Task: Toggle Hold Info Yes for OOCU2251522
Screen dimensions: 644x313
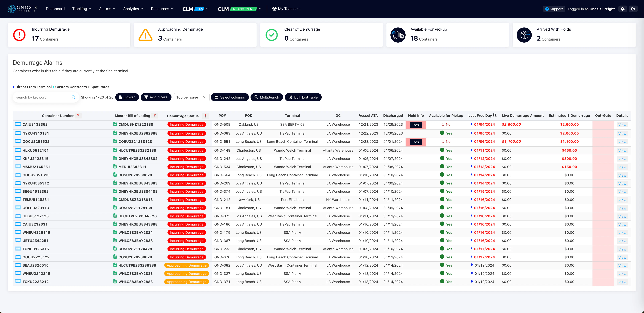Action: point(416,142)
